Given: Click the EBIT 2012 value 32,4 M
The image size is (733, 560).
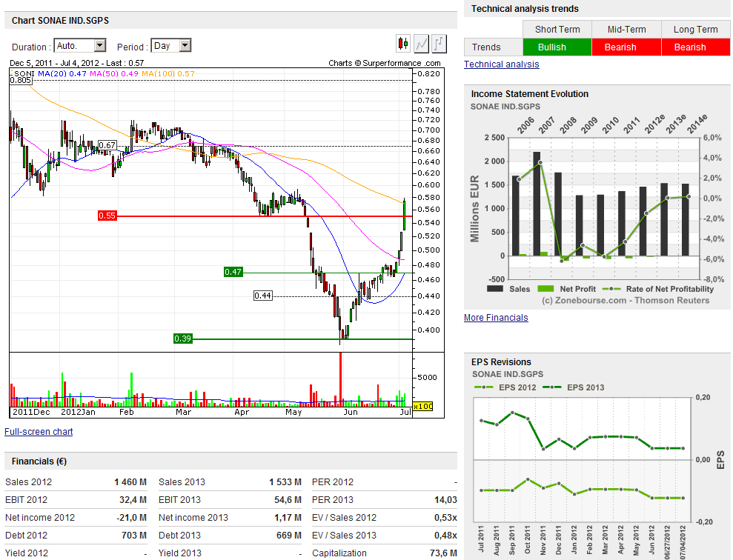Looking at the screenshot, I should pos(133,500).
